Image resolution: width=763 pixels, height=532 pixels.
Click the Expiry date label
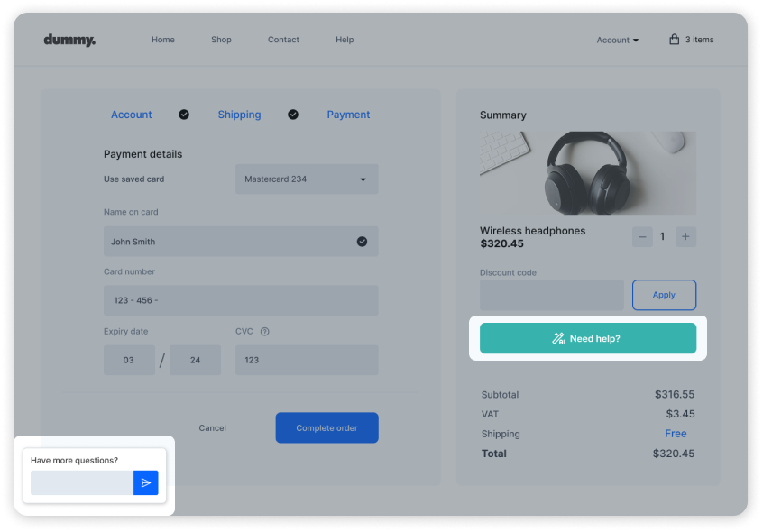pyautogui.click(x=125, y=331)
